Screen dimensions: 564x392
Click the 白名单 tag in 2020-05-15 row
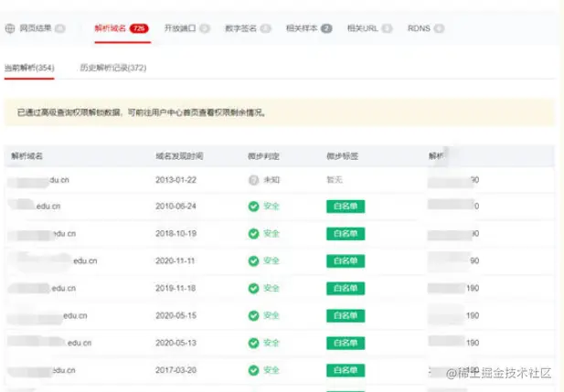346,316
